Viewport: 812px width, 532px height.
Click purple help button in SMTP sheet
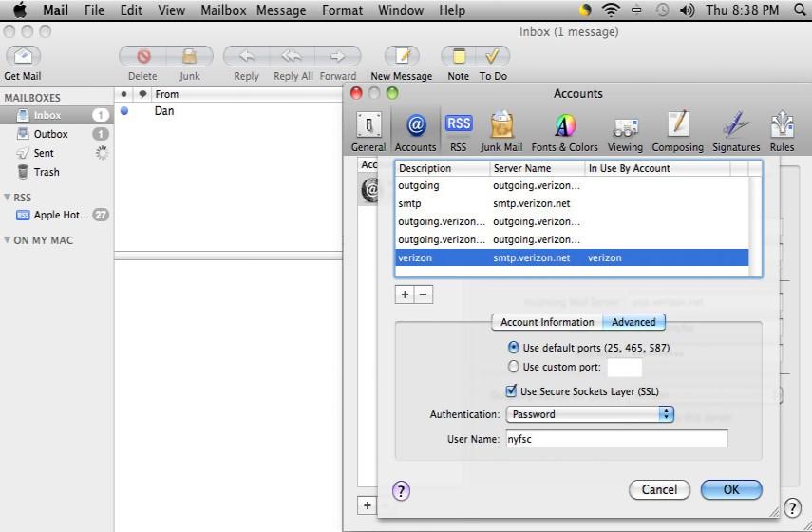point(401,490)
